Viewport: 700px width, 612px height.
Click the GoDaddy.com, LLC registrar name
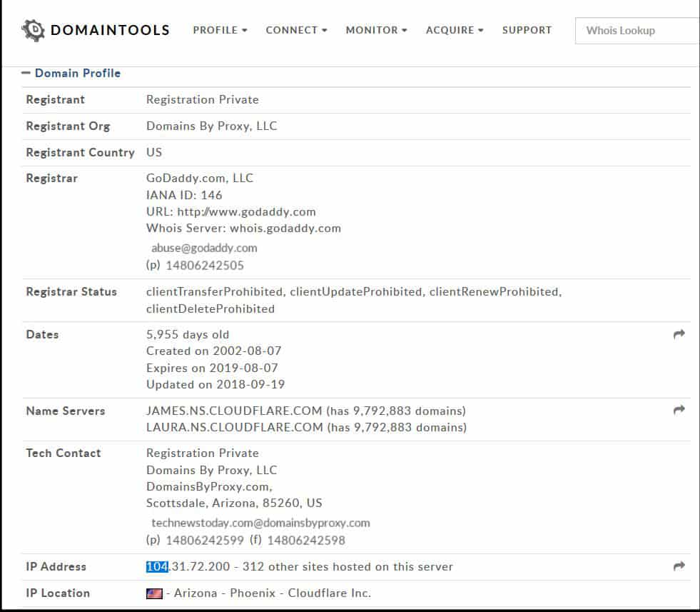[x=200, y=178]
